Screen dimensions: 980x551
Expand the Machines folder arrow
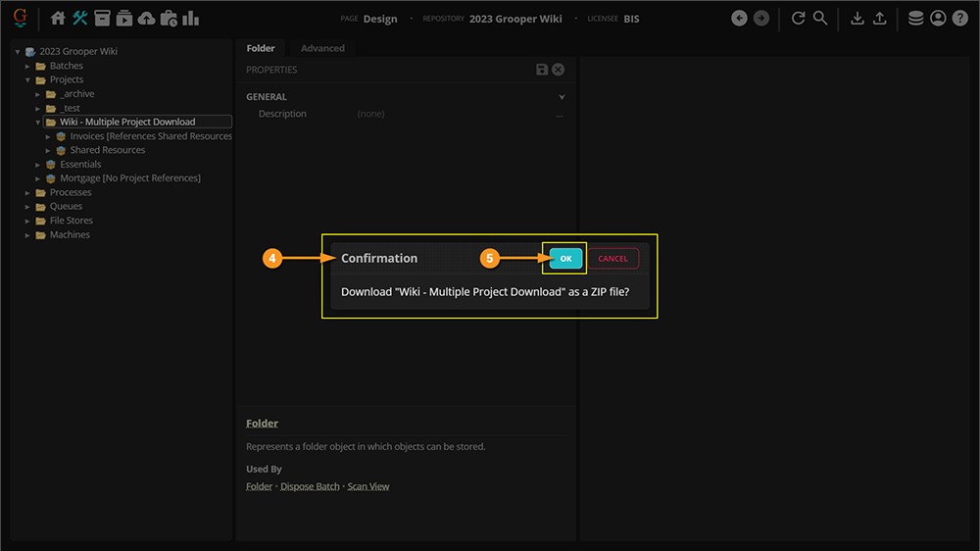tap(27, 235)
